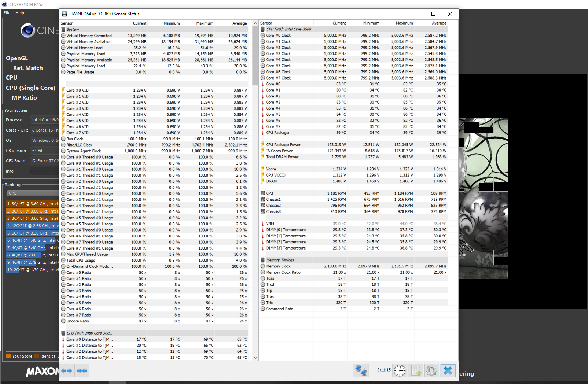Viewport: 588px width, 384px height.
Task: Click the Ref. Match entry in Cinebench
Action: point(28,68)
